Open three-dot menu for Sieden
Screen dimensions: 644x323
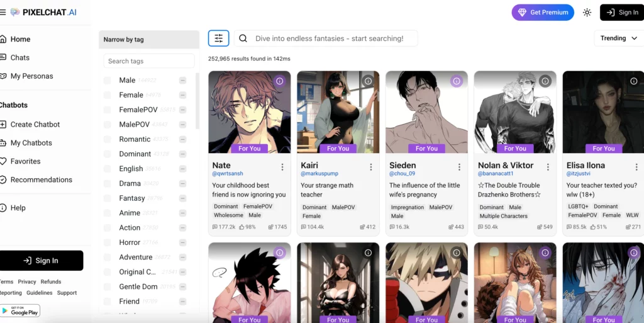[x=459, y=167]
